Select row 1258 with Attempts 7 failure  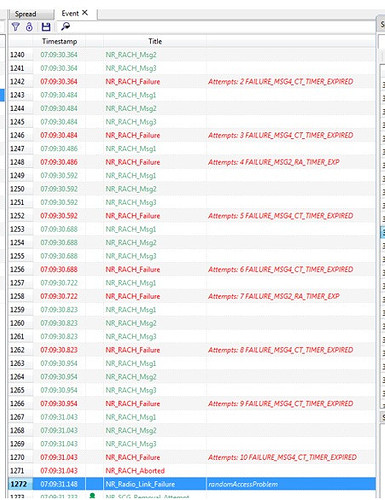(x=192, y=296)
